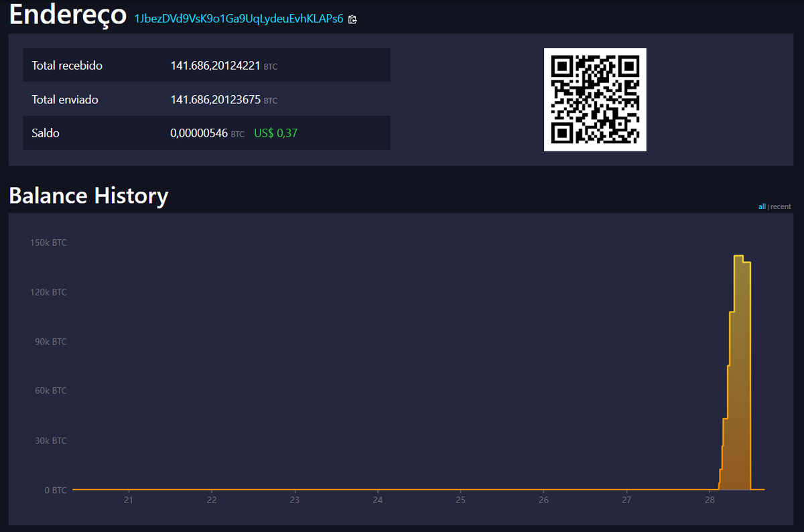Click the x-axis tick labeled 25
The height and width of the screenshot is (532, 804).
coord(461,500)
